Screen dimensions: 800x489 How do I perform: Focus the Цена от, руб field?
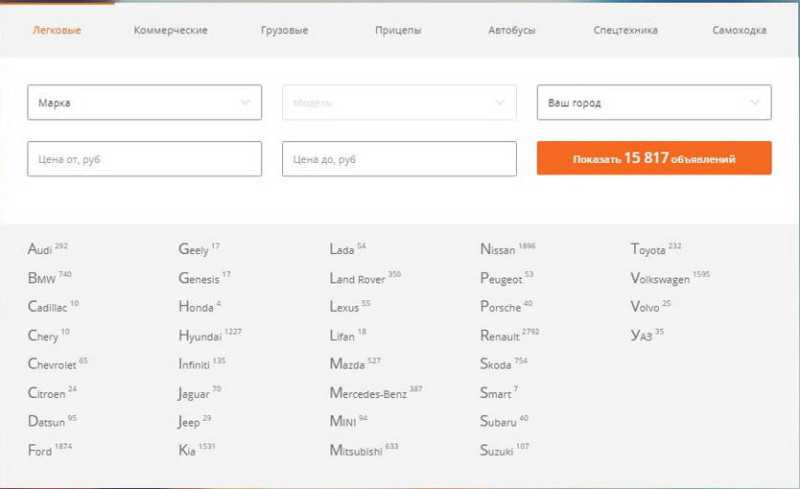pyautogui.click(x=144, y=159)
